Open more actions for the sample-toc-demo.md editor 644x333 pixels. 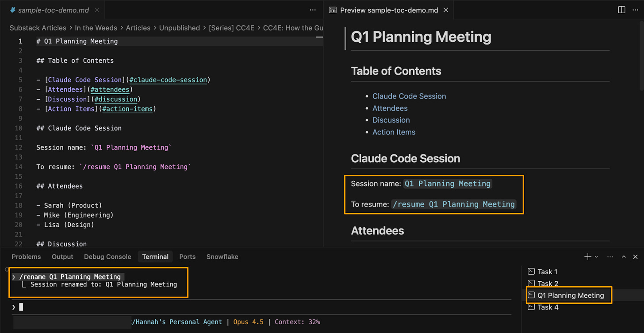click(x=313, y=10)
